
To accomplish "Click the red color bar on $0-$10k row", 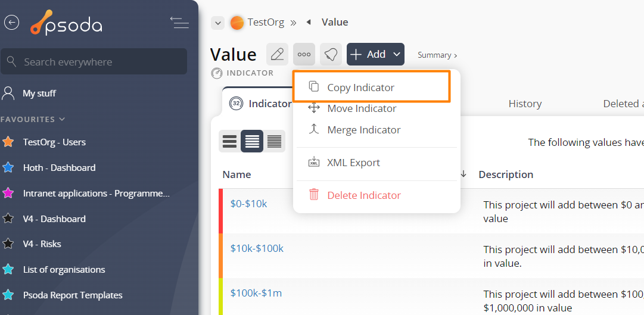I will click(x=220, y=211).
